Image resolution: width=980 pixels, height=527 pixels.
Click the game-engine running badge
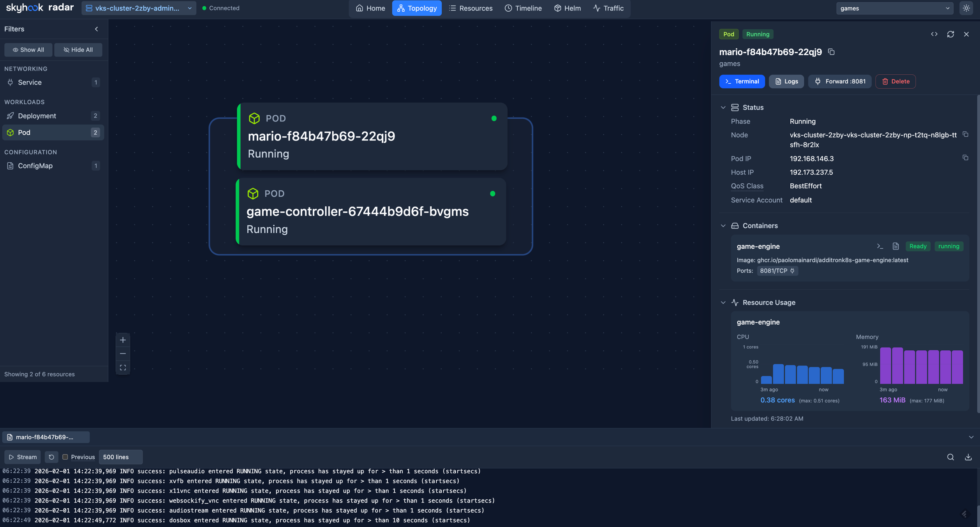pos(949,246)
